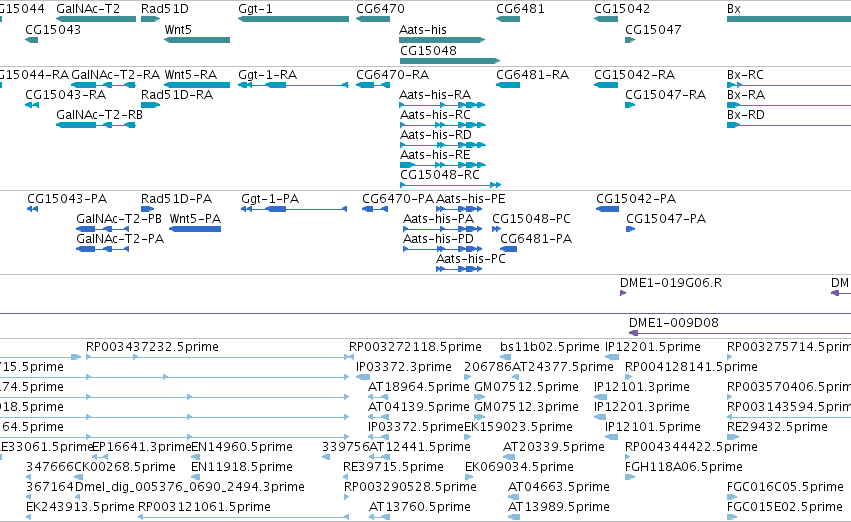This screenshot has width=851, height=522.
Task: Select the CG15042-PA protein label
Action: coord(636,199)
